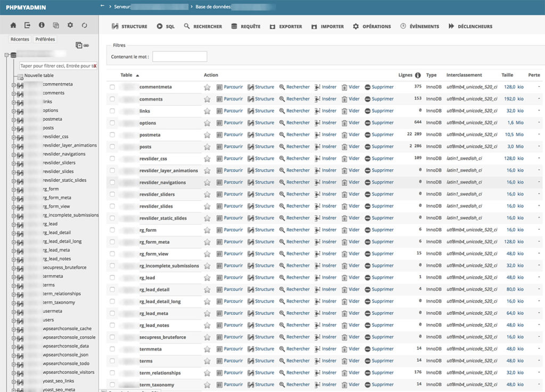Click Vider for revslider_css

point(350,159)
